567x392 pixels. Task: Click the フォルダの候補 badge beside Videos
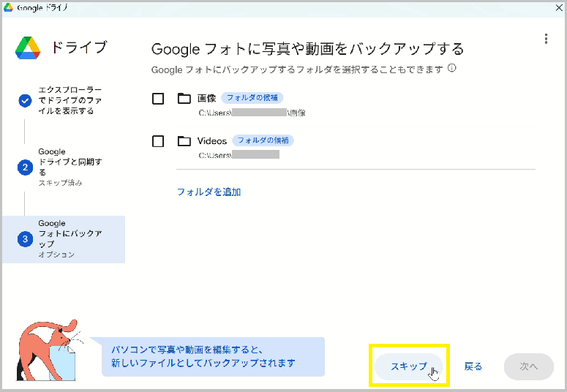tap(263, 140)
